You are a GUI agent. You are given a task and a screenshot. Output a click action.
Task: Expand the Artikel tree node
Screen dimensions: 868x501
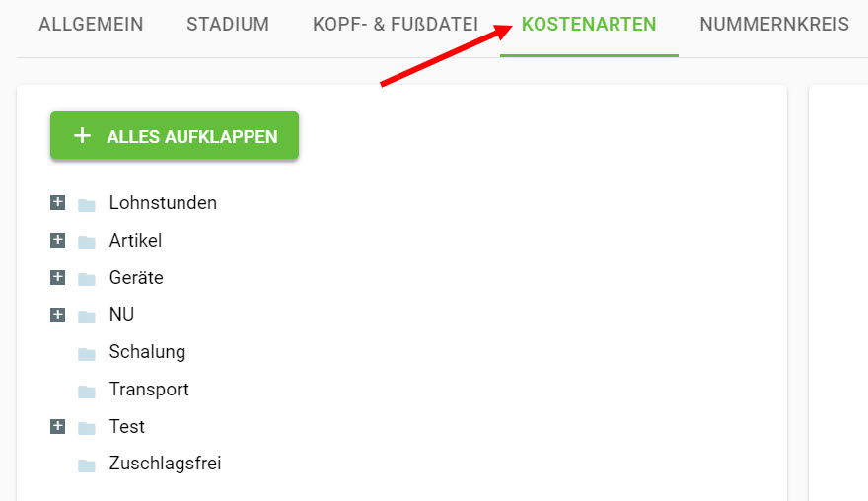coord(57,241)
